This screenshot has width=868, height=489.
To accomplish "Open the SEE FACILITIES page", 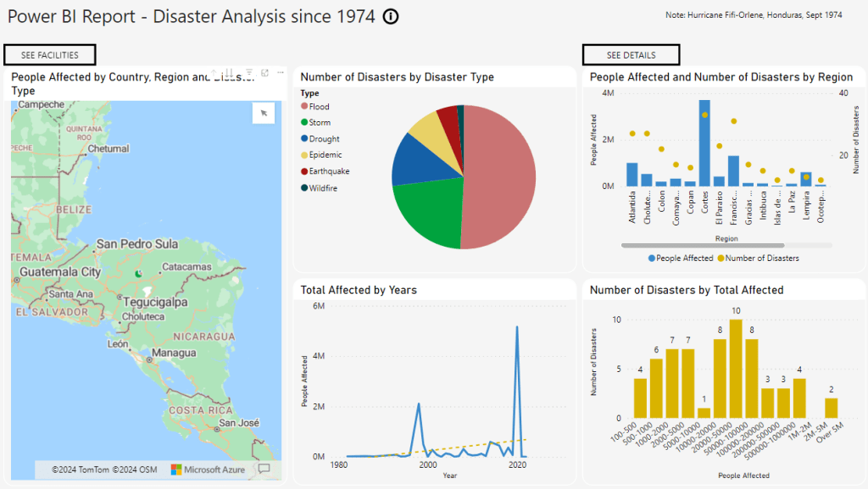I will pyautogui.click(x=50, y=55).
